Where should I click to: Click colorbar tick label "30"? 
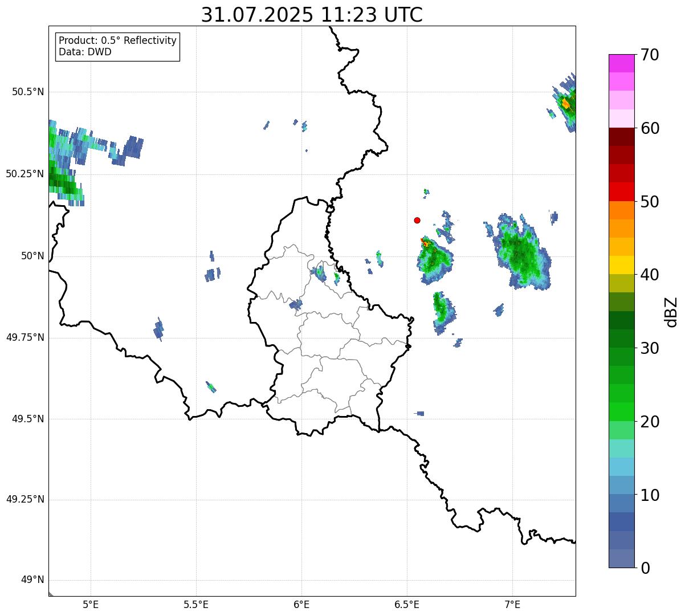point(650,348)
